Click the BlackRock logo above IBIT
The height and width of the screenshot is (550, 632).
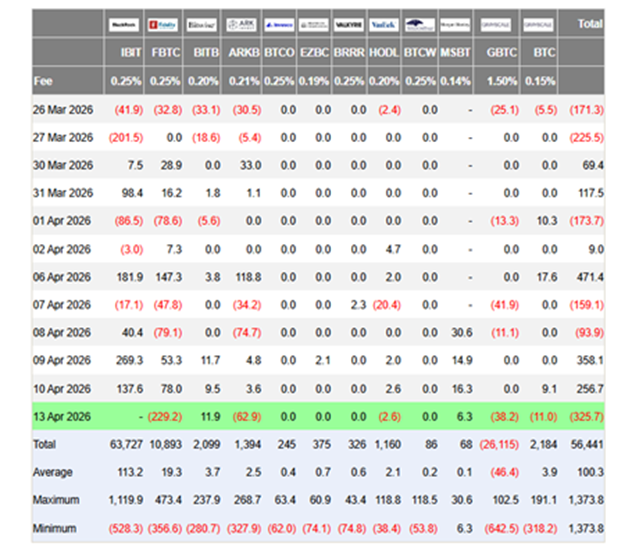click(124, 25)
